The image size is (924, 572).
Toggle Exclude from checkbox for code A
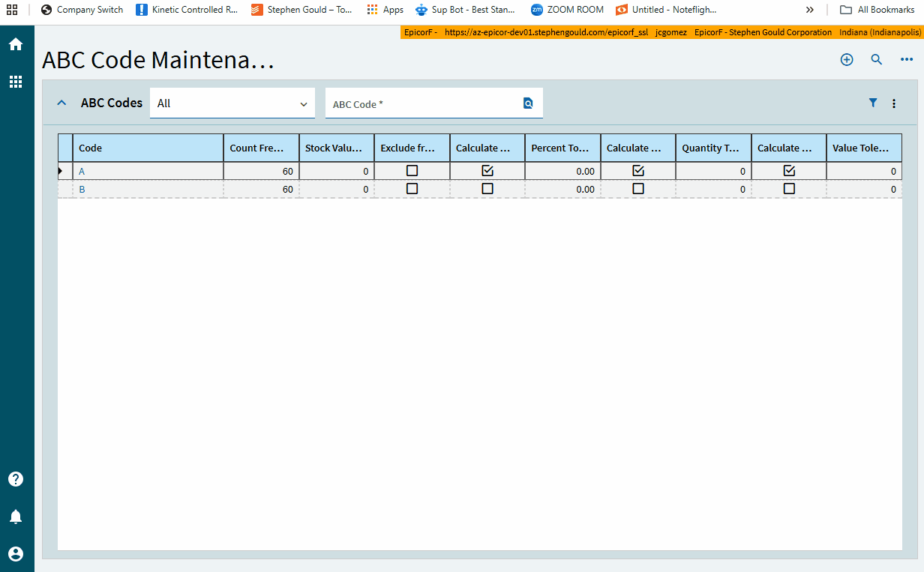point(412,171)
